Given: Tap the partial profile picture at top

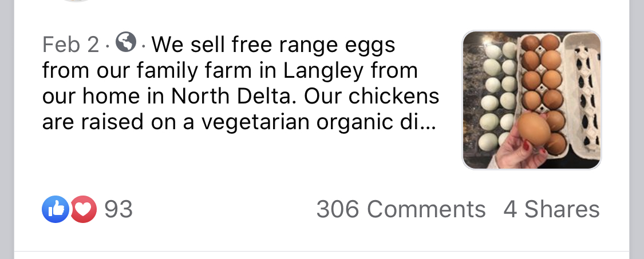Looking at the screenshot, I should coord(76,1).
